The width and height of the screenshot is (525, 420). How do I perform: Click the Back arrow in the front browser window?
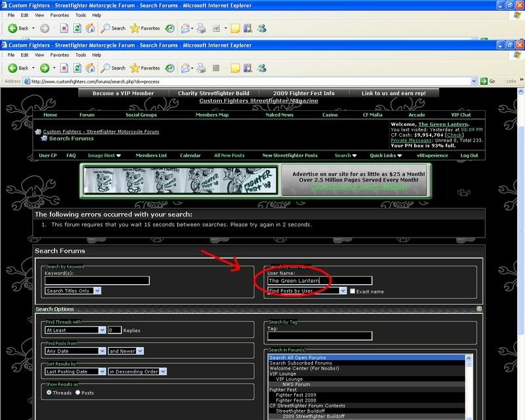pyautogui.click(x=12, y=68)
